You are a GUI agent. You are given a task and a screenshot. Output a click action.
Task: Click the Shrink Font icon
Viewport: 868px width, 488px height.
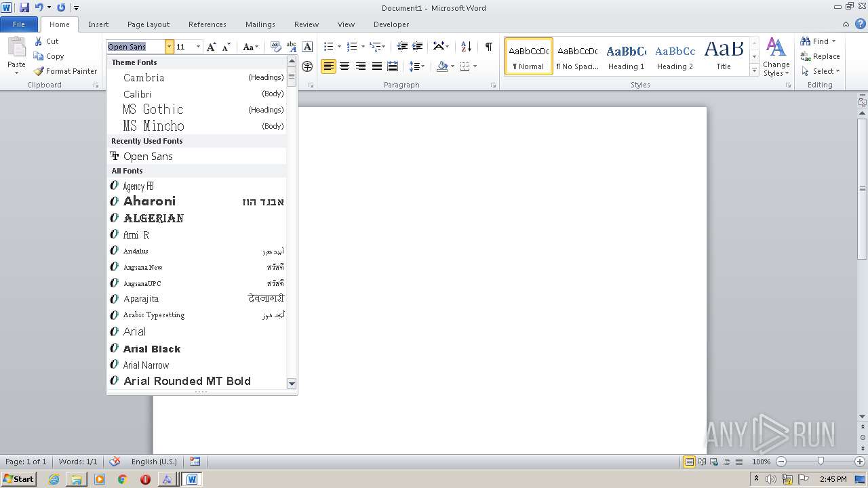226,47
